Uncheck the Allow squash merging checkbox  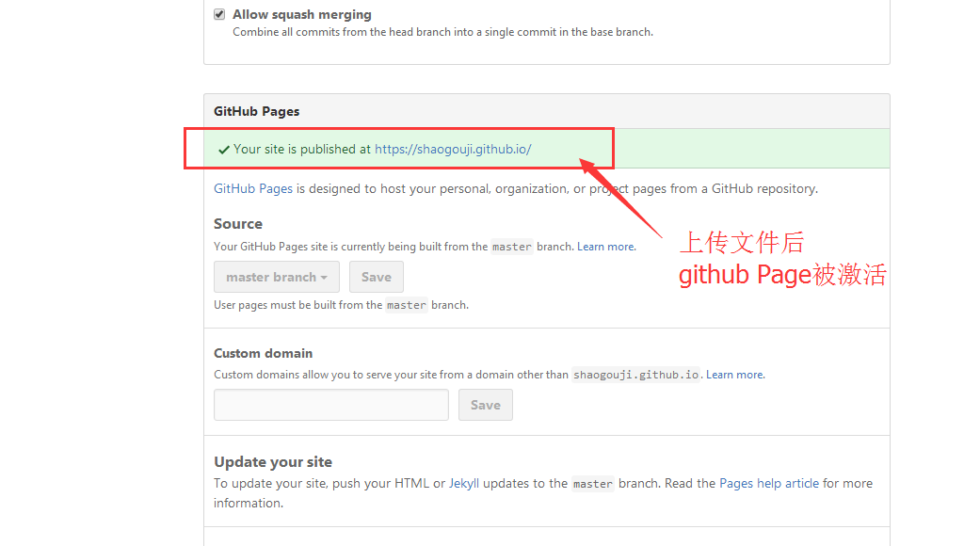coord(219,14)
